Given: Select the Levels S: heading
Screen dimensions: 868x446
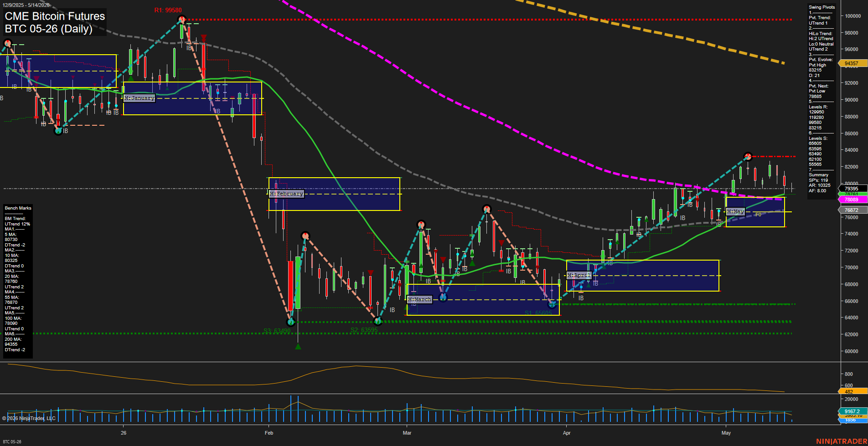Looking at the screenshot, I should tap(818, 138).
